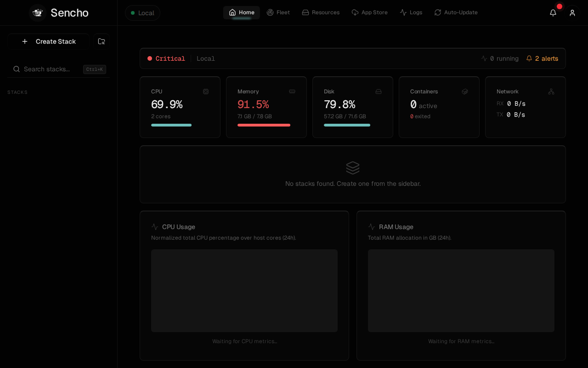
Task: Click the 79.8% Disk value
Action: (339, 104)
